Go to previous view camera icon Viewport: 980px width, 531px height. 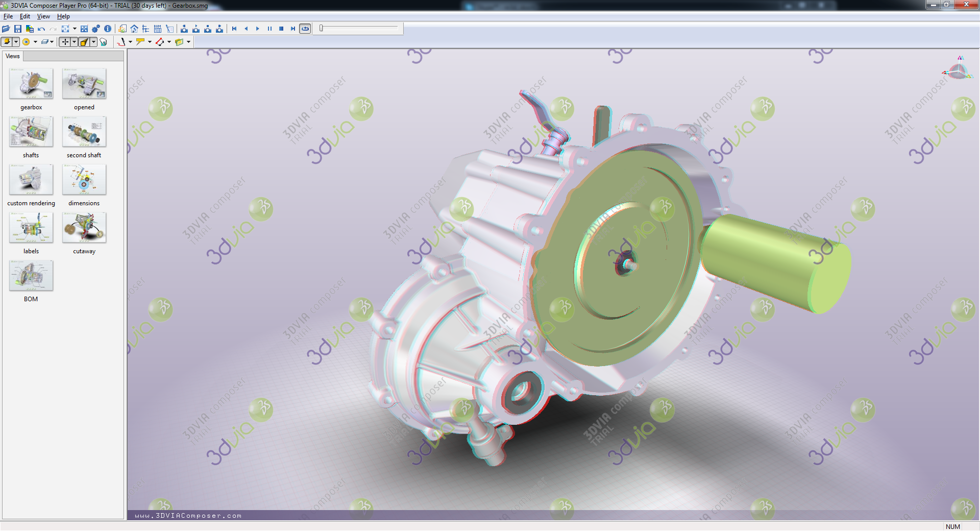coord(196,29)
